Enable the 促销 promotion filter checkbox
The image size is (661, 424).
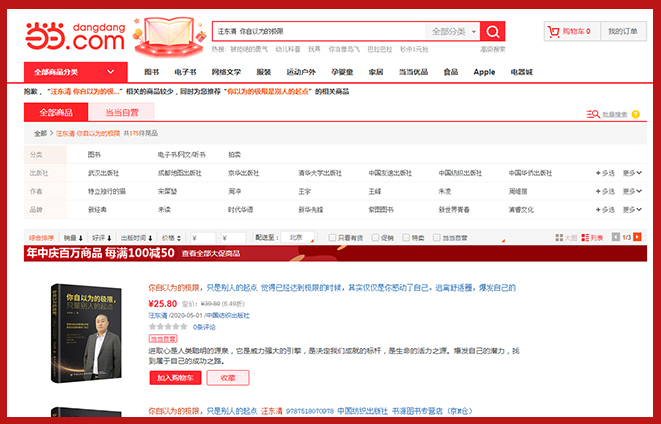click(x=374, y=238)
